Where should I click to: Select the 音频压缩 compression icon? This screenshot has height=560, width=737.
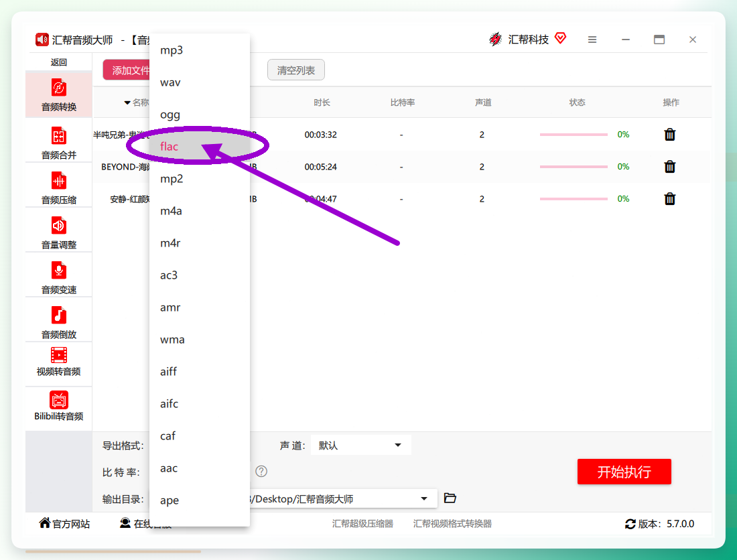point(59,181)
